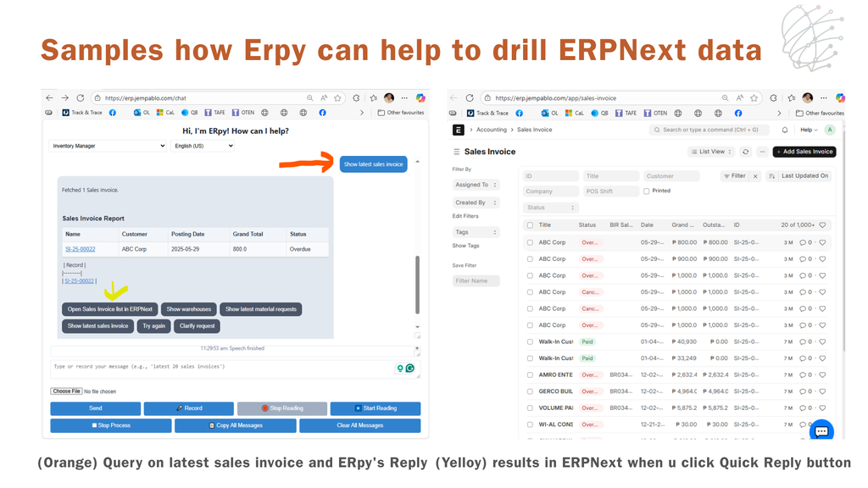Favorite the chat page with the star icon

point(337,98)
